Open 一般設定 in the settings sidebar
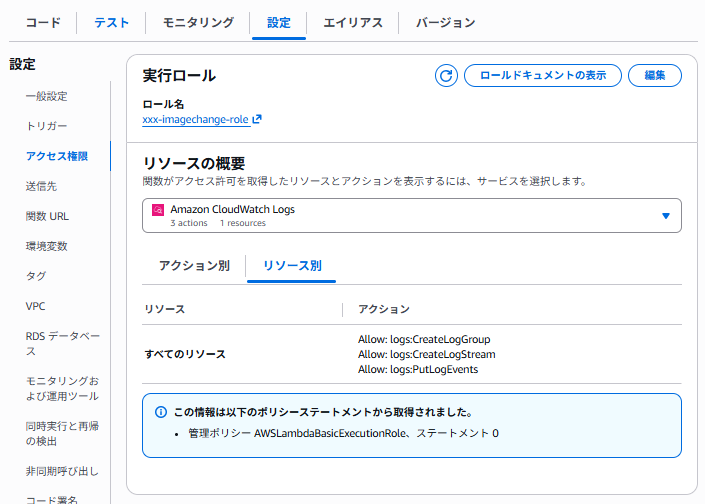 (47, 96)
